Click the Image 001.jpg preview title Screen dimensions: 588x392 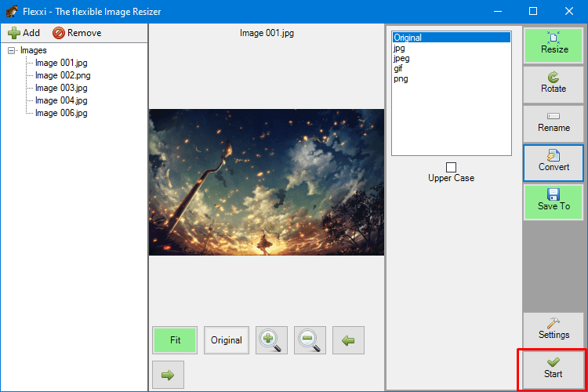coord(267,33)
